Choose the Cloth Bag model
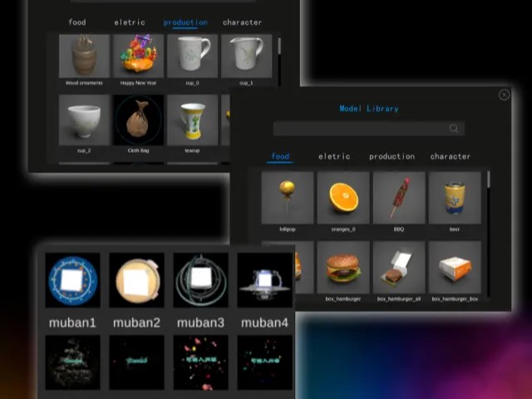 coord(138,120)
